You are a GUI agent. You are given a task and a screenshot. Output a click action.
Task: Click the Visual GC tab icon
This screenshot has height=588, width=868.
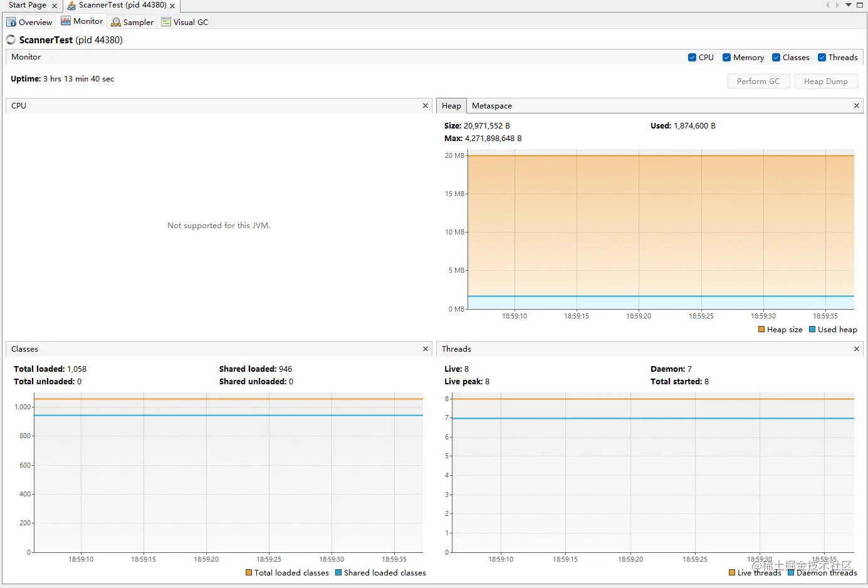coord(166,22)
